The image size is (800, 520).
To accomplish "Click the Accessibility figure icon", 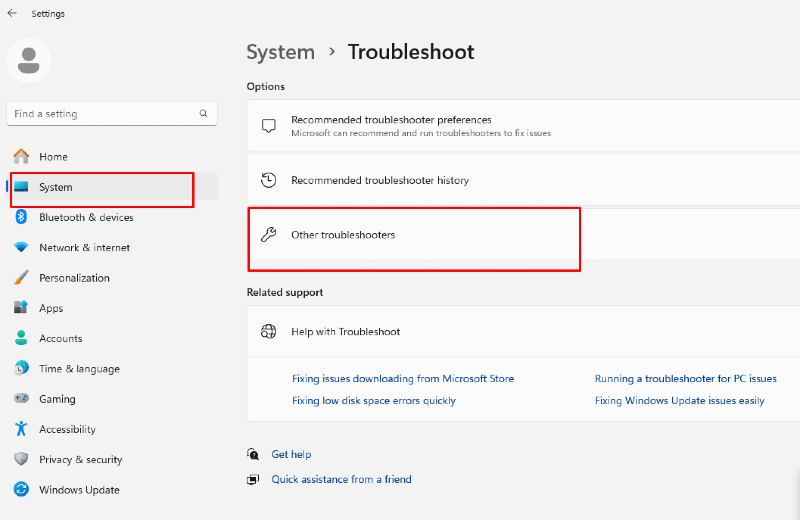I will coord(21,429).
